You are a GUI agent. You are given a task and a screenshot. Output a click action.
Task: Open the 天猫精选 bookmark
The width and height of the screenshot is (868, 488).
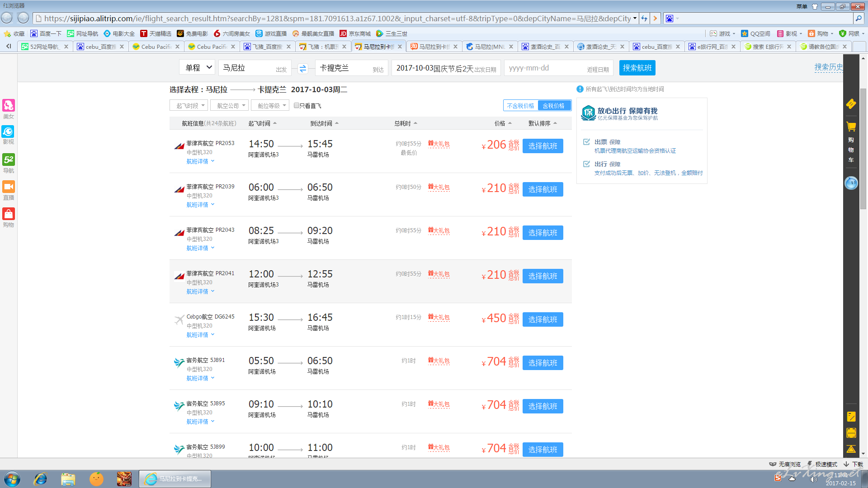pyautogui.click(x=156, y=33)
